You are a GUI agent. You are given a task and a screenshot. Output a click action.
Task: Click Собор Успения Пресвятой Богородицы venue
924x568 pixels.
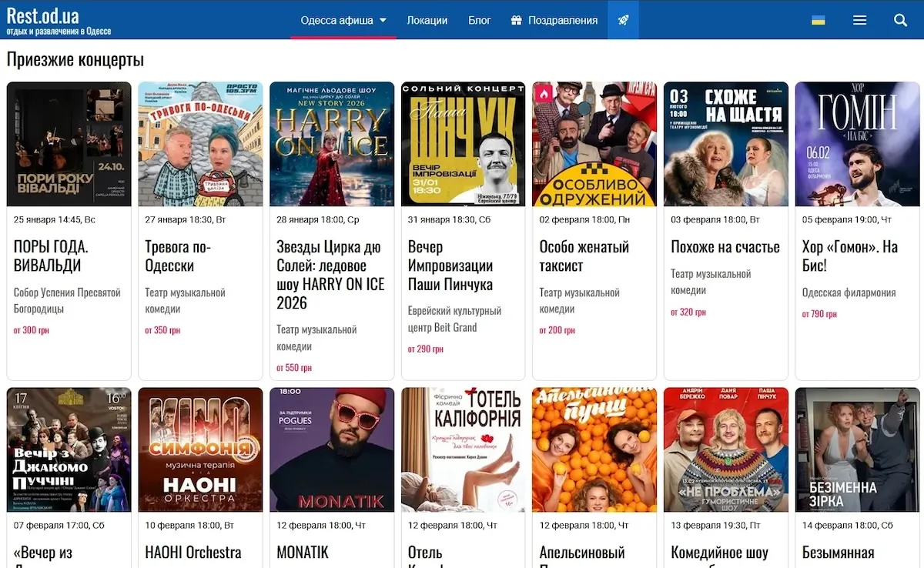tap(68, 301)
